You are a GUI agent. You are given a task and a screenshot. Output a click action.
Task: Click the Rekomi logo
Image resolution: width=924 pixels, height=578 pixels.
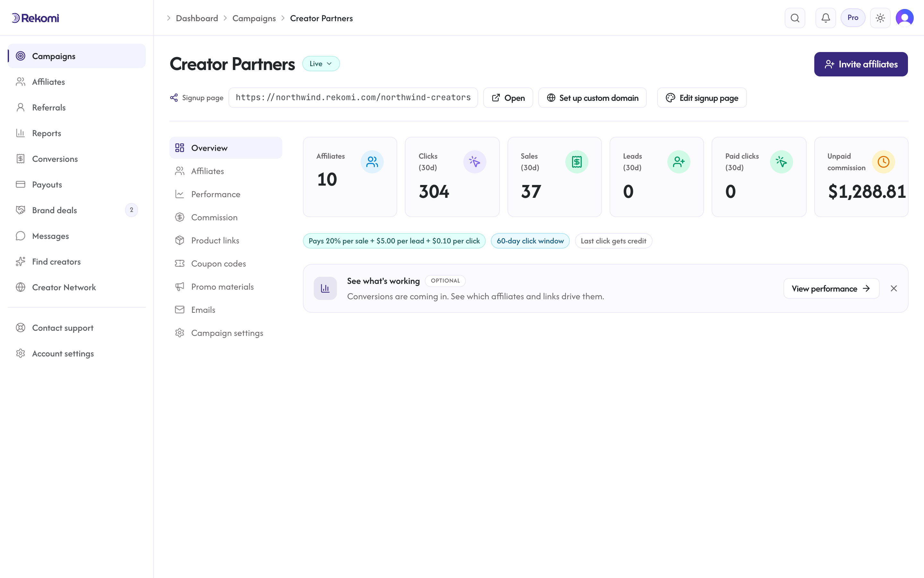(35, 18)
